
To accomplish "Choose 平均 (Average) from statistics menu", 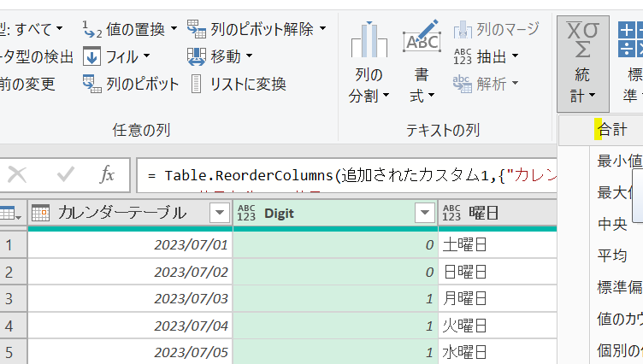I will coord(611,255).
